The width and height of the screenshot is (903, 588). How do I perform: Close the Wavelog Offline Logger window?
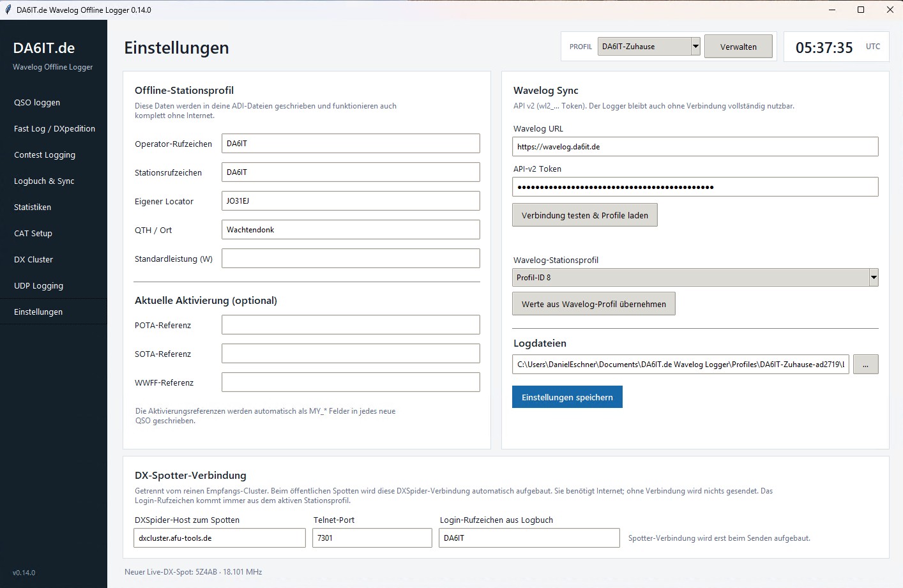pyautogui.click(x=890, y=10)
